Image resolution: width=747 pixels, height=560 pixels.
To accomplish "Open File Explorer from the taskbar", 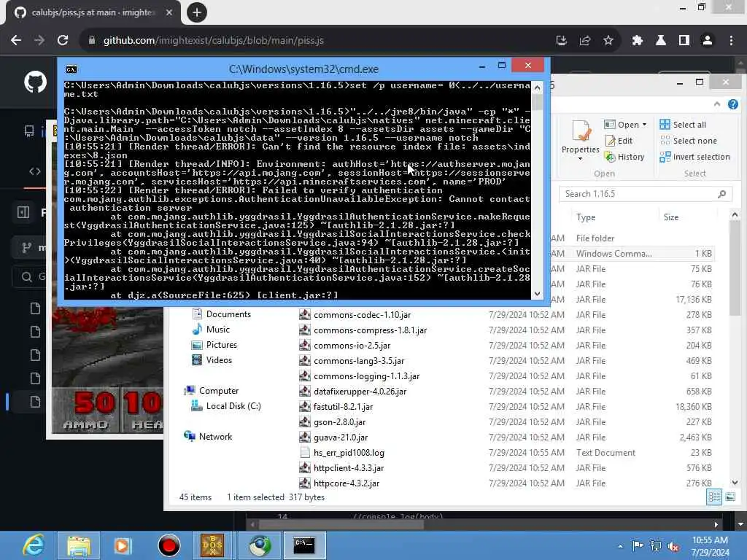I will (79, 545).
